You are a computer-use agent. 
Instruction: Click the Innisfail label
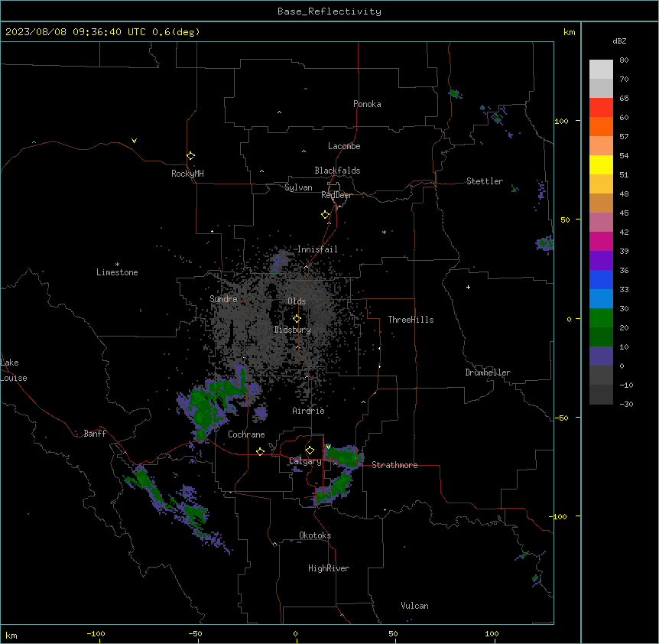click(317, 249)
